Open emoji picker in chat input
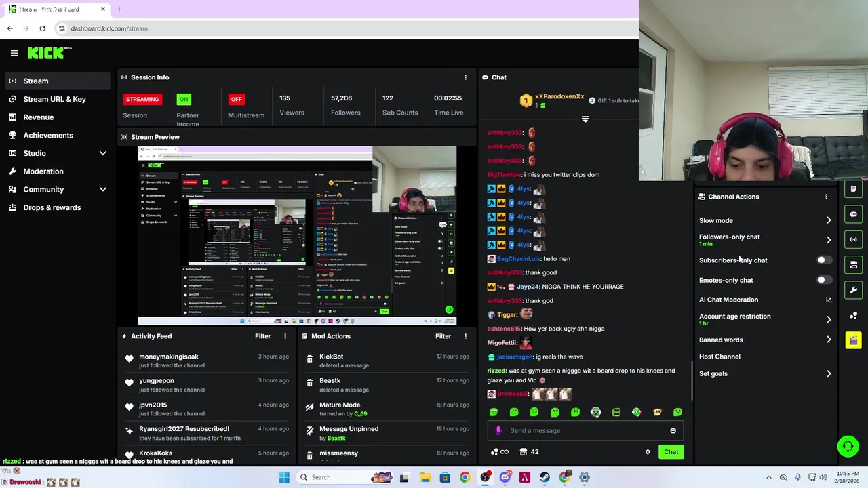The height and width of the screenshot is (488, 868). [673, 430]
